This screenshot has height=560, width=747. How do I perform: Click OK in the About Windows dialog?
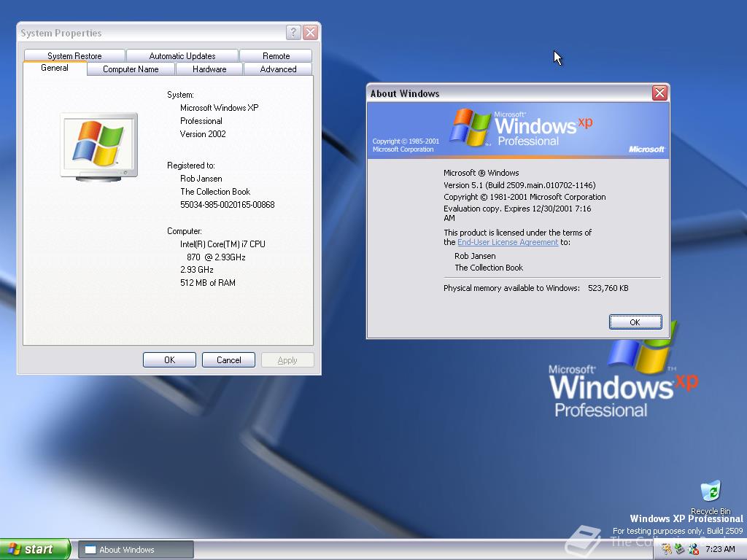pyautogui.click(x=635, y=322)
